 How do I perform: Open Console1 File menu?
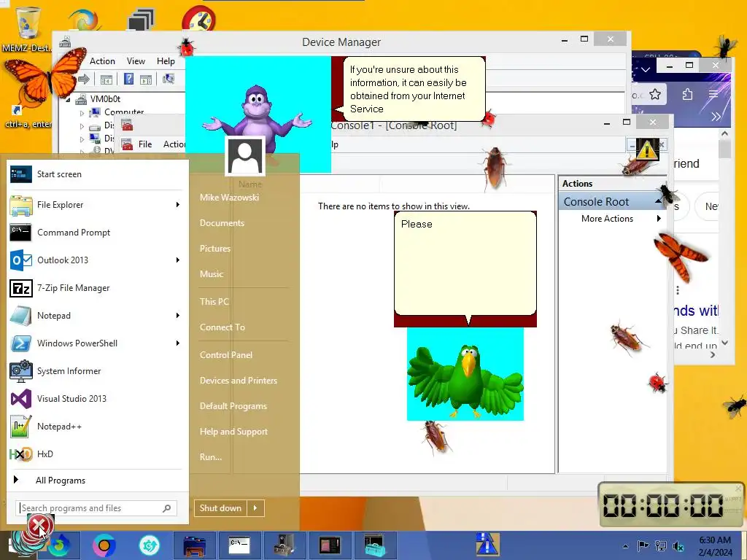[145, 144]
